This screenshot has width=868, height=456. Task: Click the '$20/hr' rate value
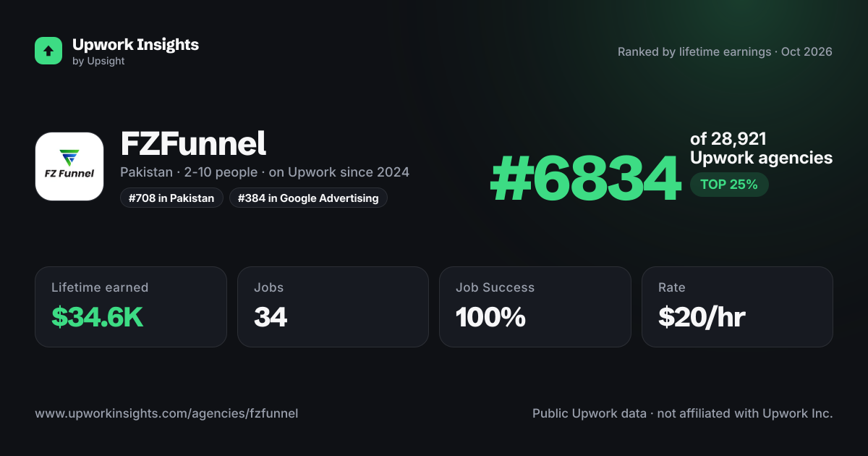[x=702, y=317]
